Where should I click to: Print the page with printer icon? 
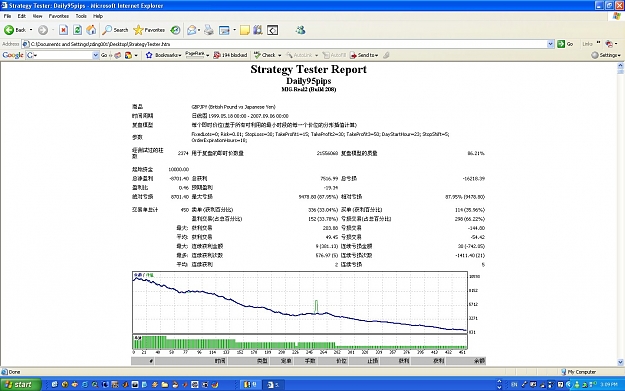click(209, 30)
